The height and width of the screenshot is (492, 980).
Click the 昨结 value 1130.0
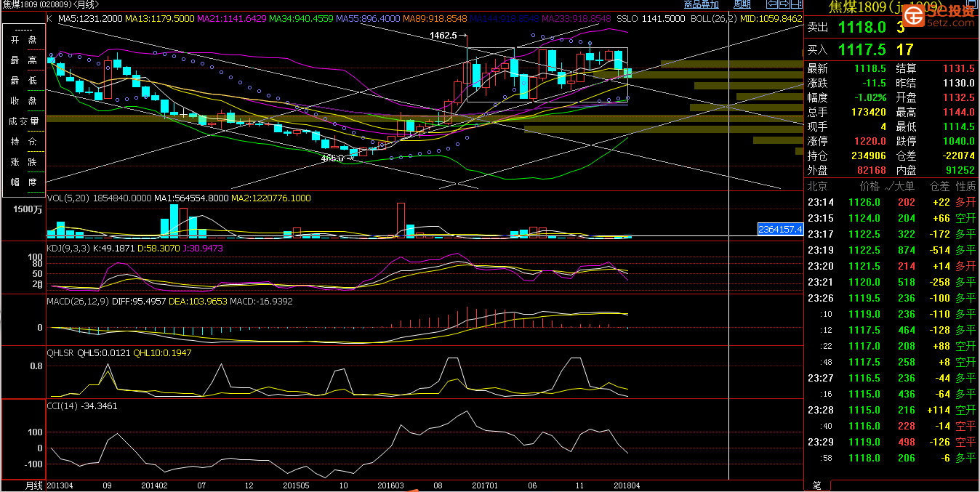958,83
